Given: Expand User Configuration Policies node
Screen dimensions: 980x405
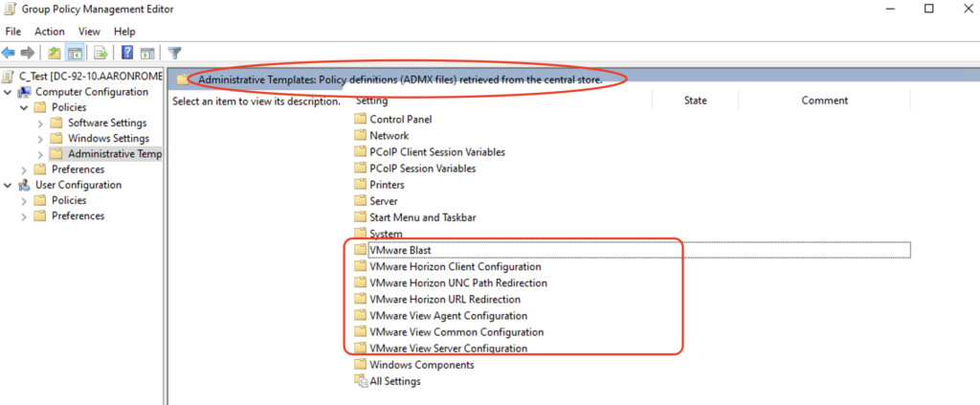Looking at the screenshot, I should click(23, 201).
